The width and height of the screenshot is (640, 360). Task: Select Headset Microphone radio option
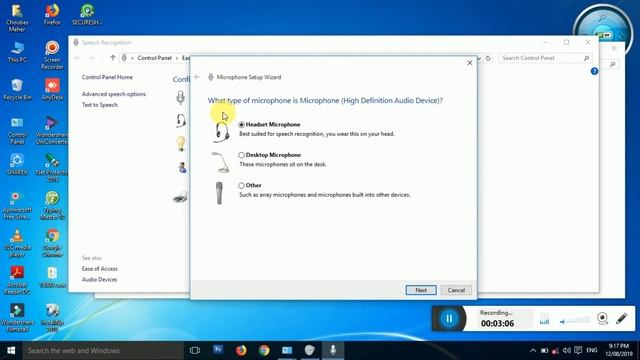point(241,124)
